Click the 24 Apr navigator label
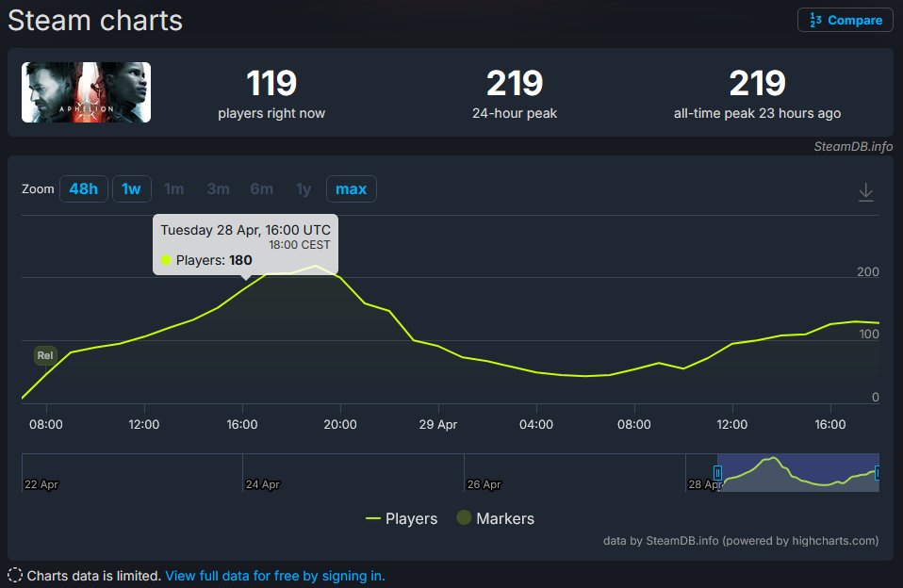 click(x=263, y=484)
